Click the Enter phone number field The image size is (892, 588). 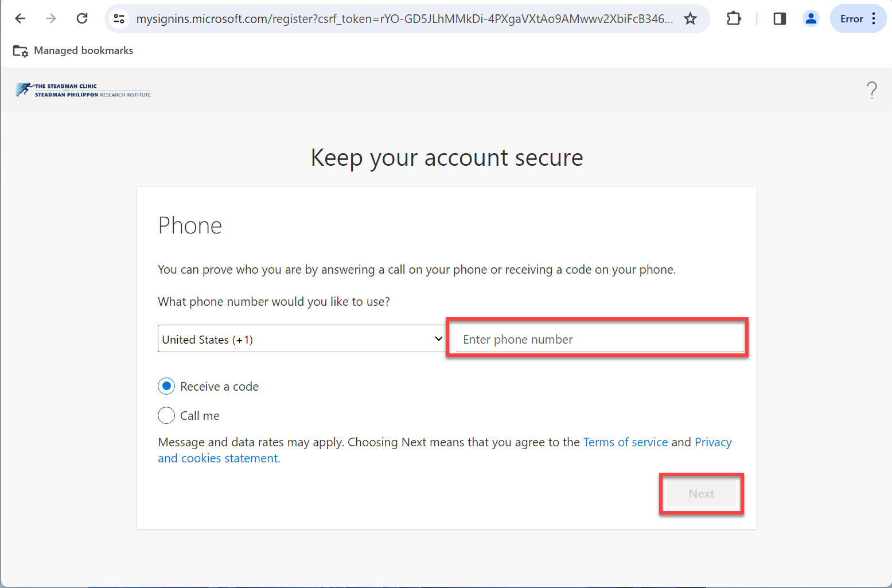[x=599, y=339]
